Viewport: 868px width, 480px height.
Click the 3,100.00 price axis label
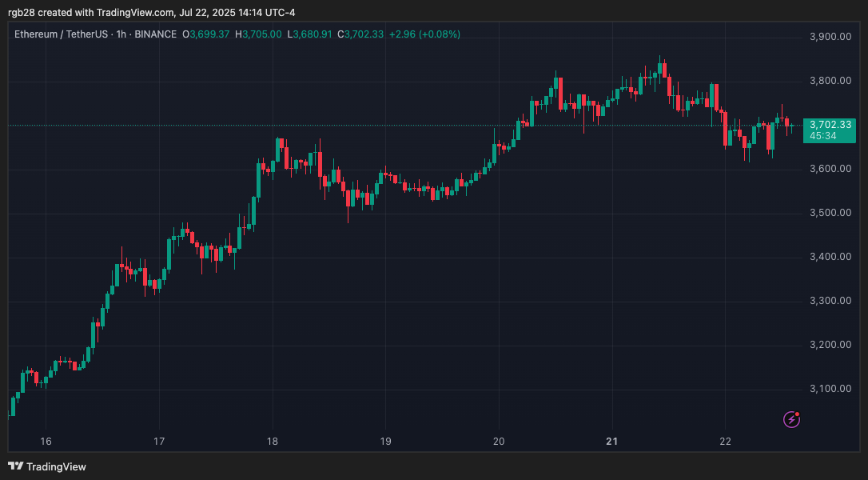click(x=830, y=389)
